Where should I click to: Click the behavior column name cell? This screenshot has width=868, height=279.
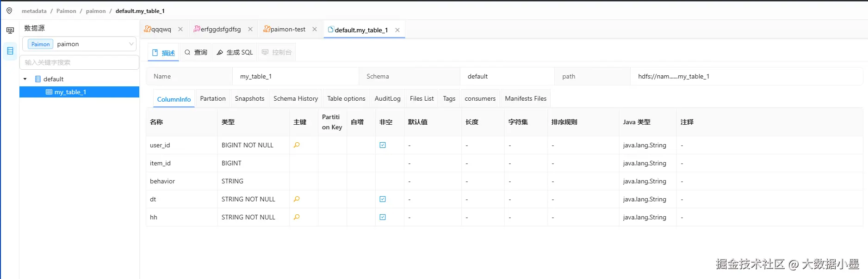pos(182,181)
